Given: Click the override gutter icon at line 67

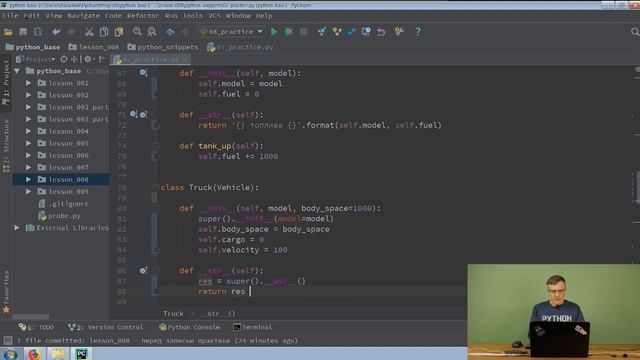Looking at the screenshot, I should [143, 73].
